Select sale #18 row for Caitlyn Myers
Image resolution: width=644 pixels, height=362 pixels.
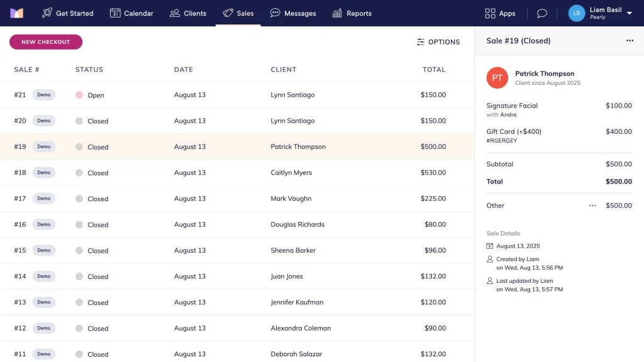[x=237, y=172]
